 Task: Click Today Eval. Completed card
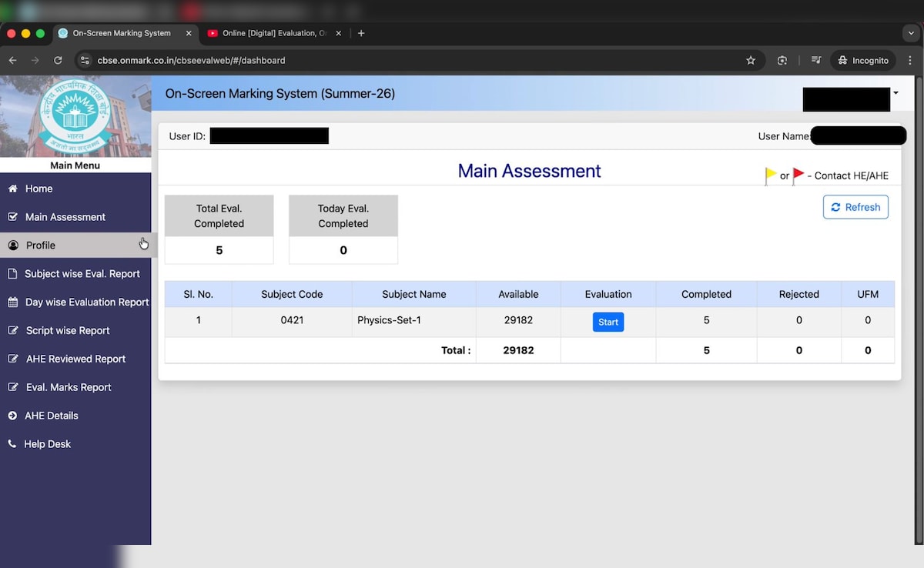coord(343,229)
